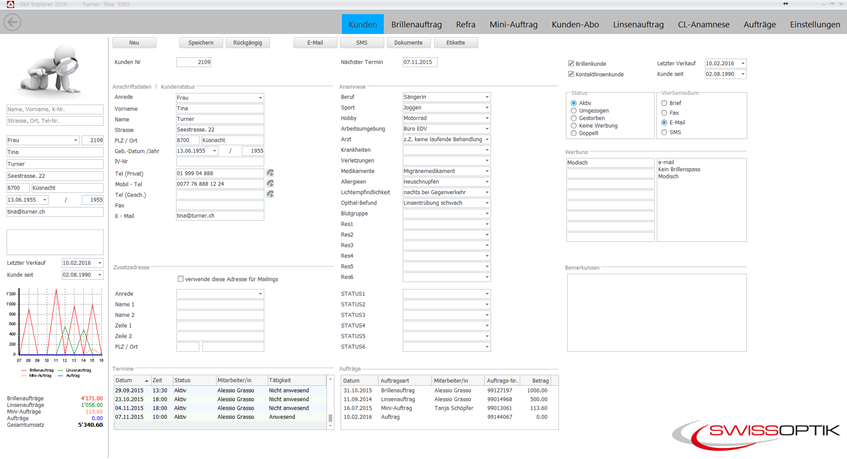Choose Fax as Werbemedium
Image resolution: width=847 pixels, height=459 pixels.
[664, 113]
